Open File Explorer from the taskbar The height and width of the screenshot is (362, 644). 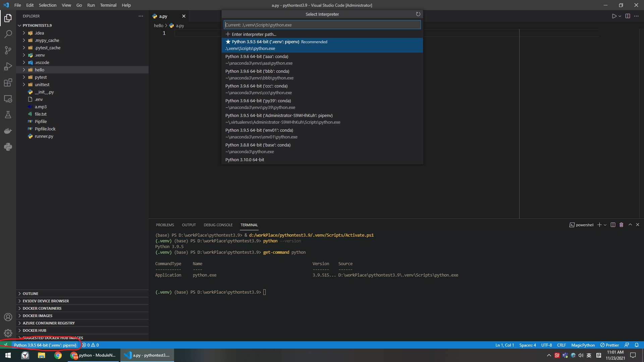pos(42,355)
